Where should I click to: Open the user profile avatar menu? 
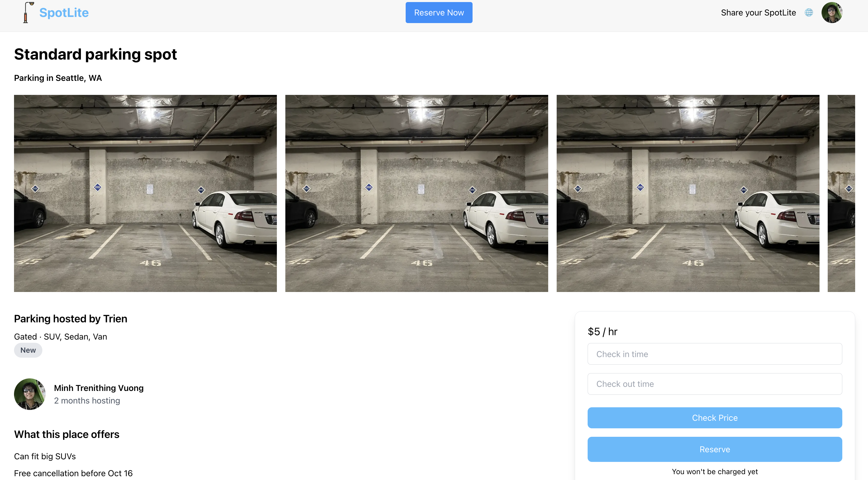[x=831, y=13]
